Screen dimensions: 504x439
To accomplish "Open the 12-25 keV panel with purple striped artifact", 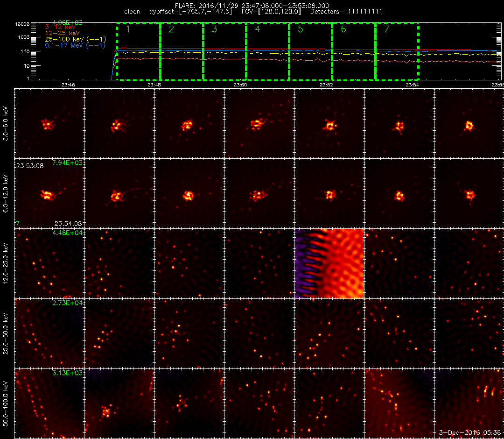I will pyautogui.click(x=329, y=263).
